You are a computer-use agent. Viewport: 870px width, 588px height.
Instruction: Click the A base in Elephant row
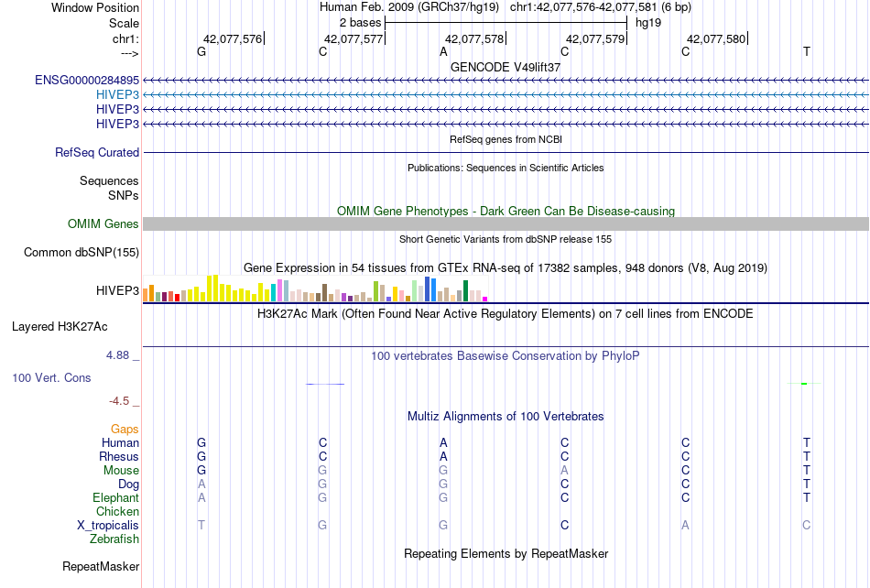click(201, 497)
